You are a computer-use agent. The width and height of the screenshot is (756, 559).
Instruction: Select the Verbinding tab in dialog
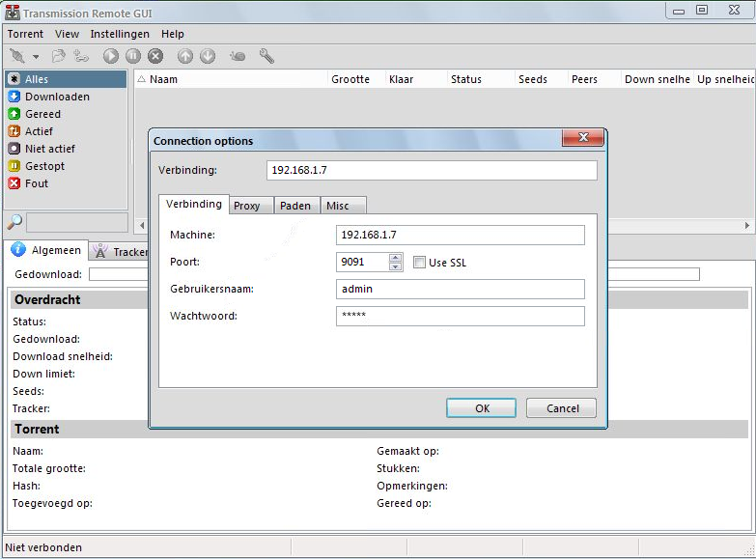click(194, 204)
